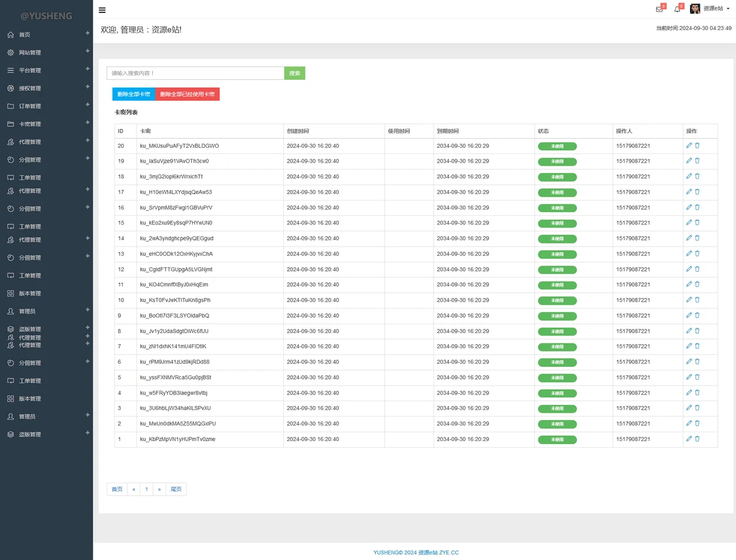The height and width of the screenshot is (560, 736).
Task: Click the pencil icon for card ID 15
Action: [x=689, y=223]
